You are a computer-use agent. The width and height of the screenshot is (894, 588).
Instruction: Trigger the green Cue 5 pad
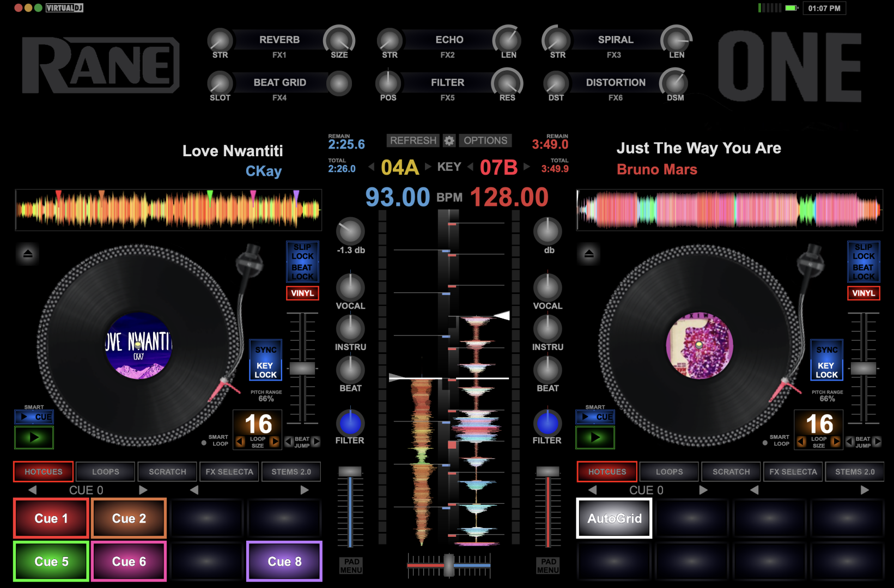(51, 561)
